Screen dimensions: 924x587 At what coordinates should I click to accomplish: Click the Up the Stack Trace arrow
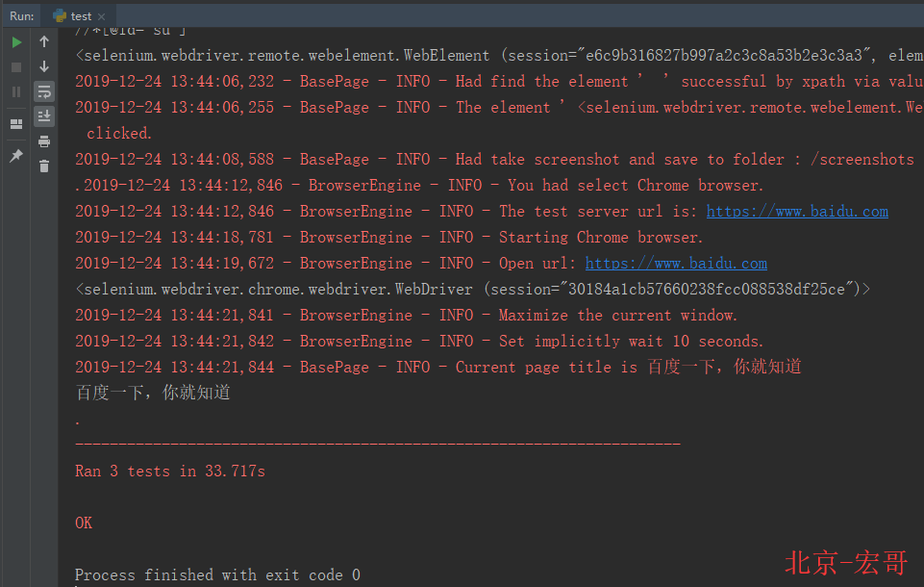[x=44, y=42]
